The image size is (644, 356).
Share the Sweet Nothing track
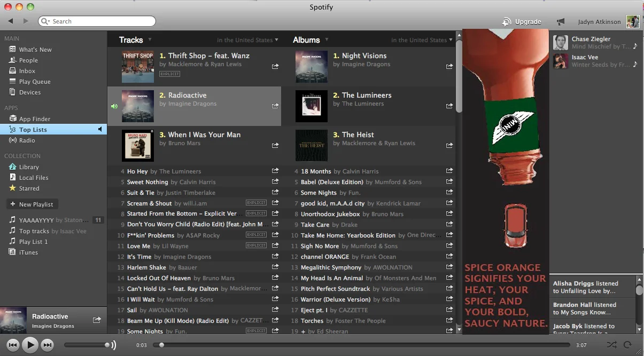pyautogui.click(x=275, y=181)
